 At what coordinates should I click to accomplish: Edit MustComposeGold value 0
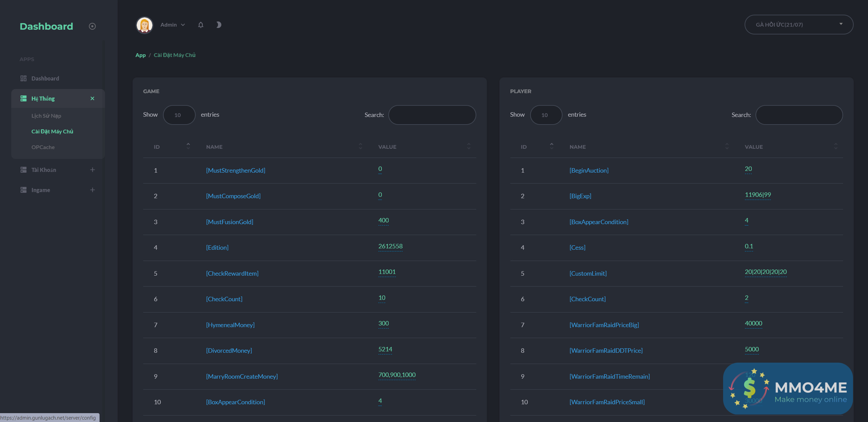[x=380, y=195]
